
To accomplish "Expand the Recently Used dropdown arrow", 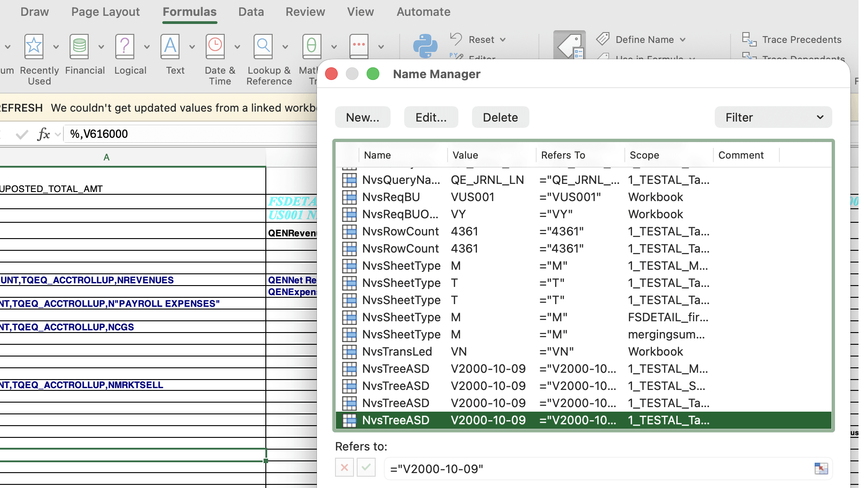I will coord(56,47).
